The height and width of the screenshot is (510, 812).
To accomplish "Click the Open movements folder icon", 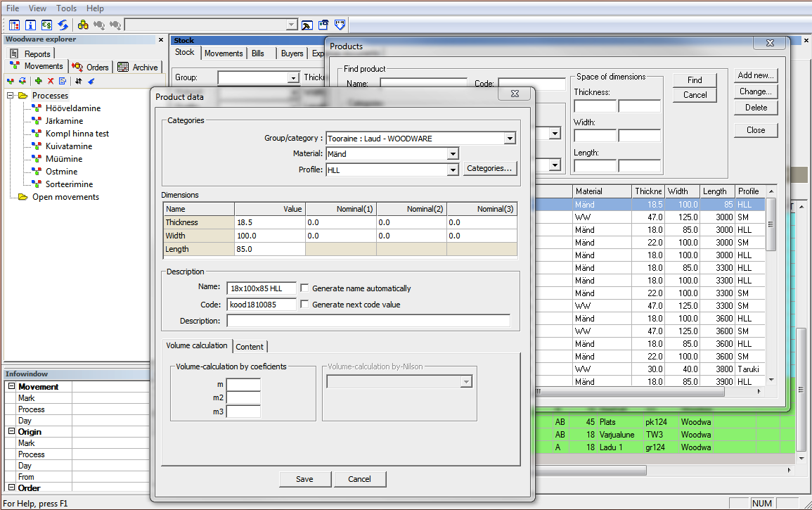I will tap(22, 197).
